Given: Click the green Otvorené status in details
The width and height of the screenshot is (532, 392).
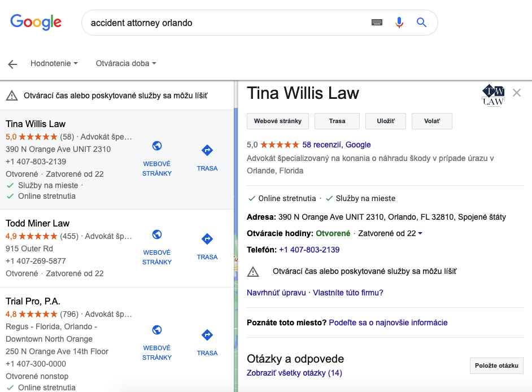Looking at the screenshot, I should pos(333,233).
